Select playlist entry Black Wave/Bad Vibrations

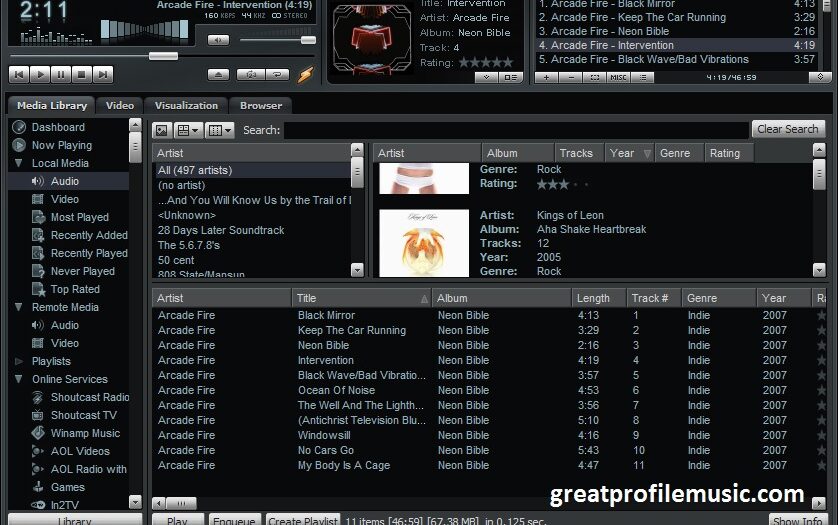[676, 59]
